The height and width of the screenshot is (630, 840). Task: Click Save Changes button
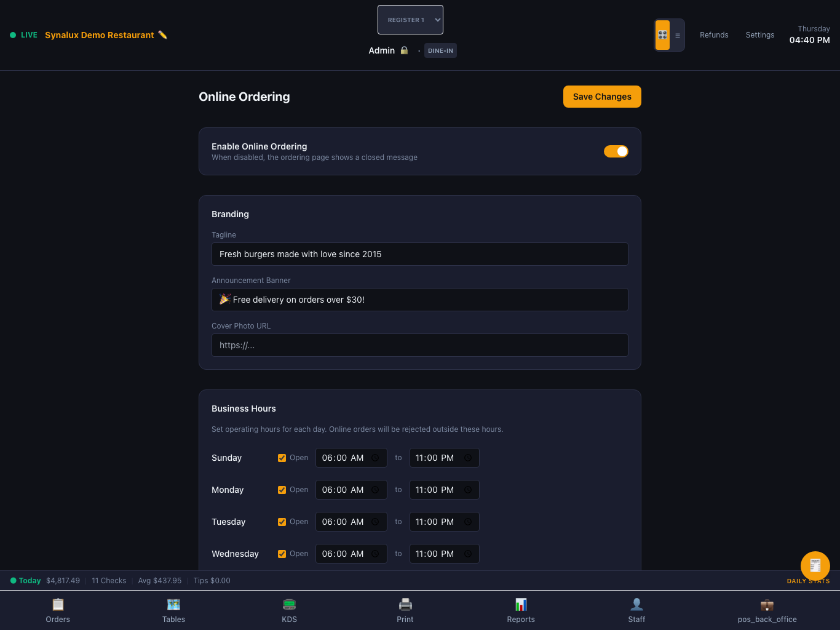click(602, 97)
